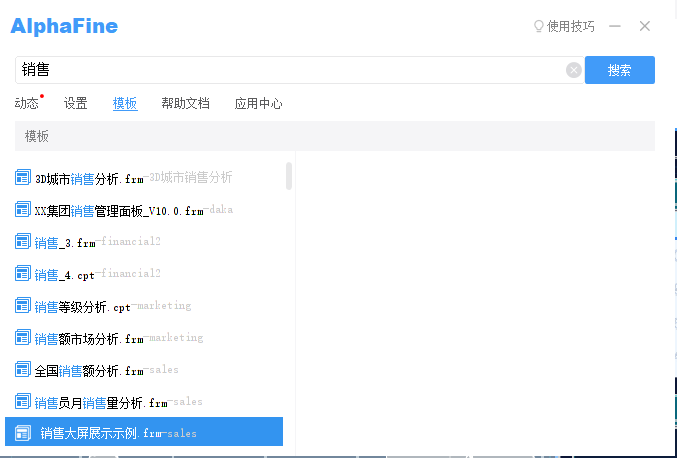Select highlighted result 销售大屏展示示例.frm
The width and height of the screenshot is (677, 458).
[x=144, y=432]
